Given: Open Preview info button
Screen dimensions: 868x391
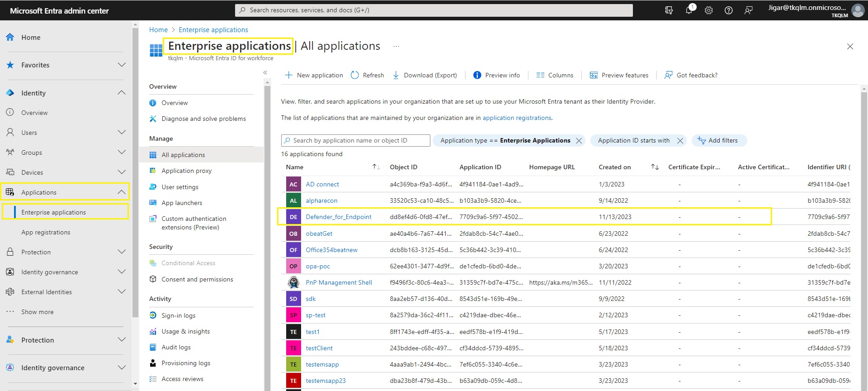Looking at the screenshot, I should pos(496,75).
